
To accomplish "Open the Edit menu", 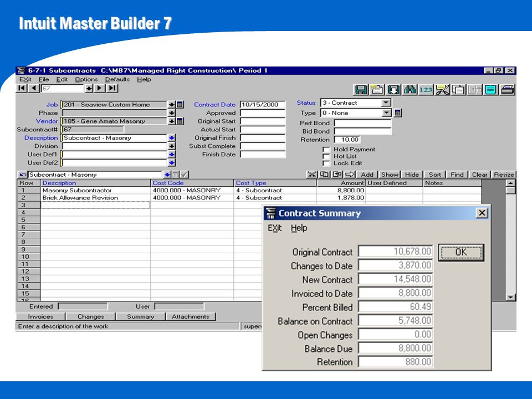I will (x=62, y=79).
